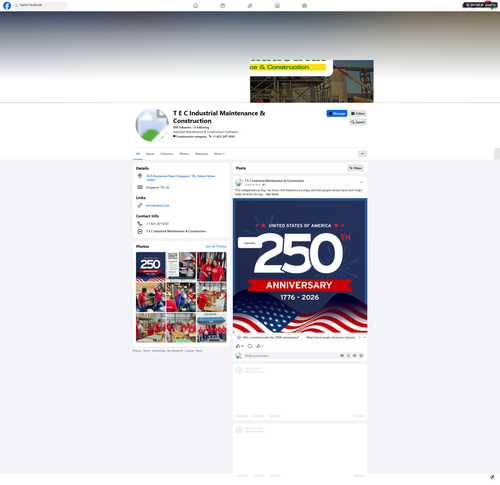Like the Independence Day post
The width and height of the screenshot is (500, 485).
238,346
